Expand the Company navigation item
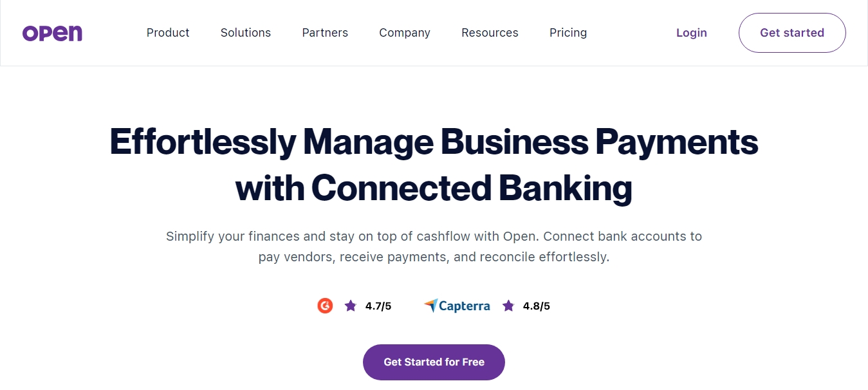868x390 pixels. point(405,33)
